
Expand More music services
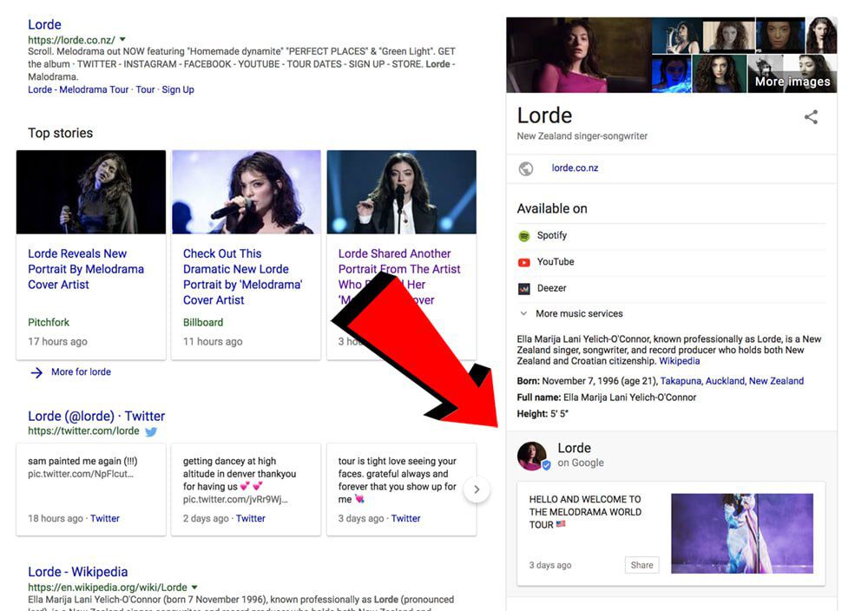pyautogui.click(x=572, y=313)
